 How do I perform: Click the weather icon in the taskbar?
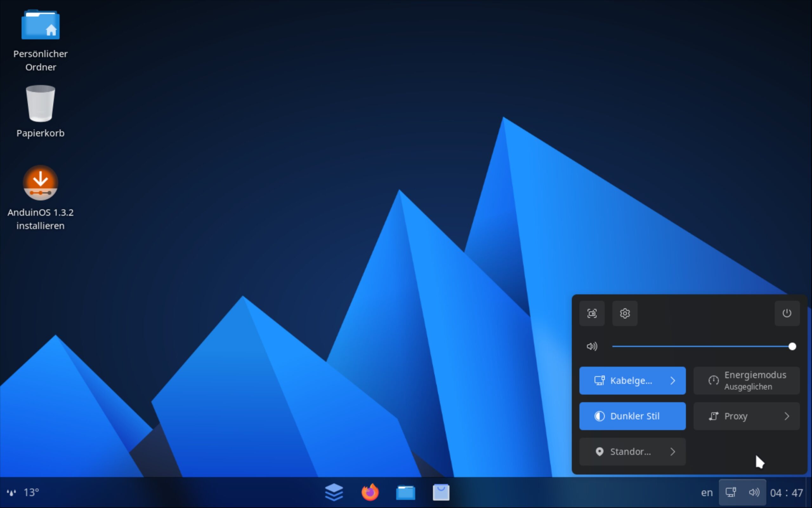pyautogui.click(x=11, y=492)
